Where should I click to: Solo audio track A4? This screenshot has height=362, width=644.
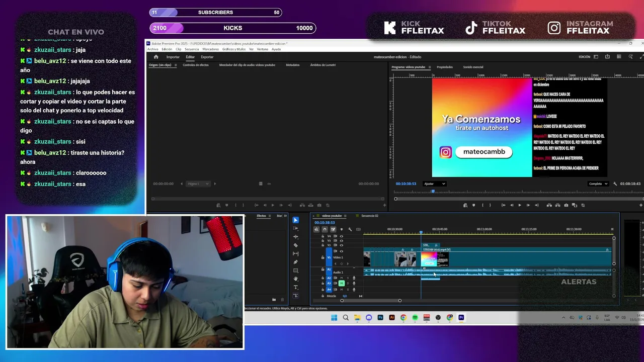[347, 290]
